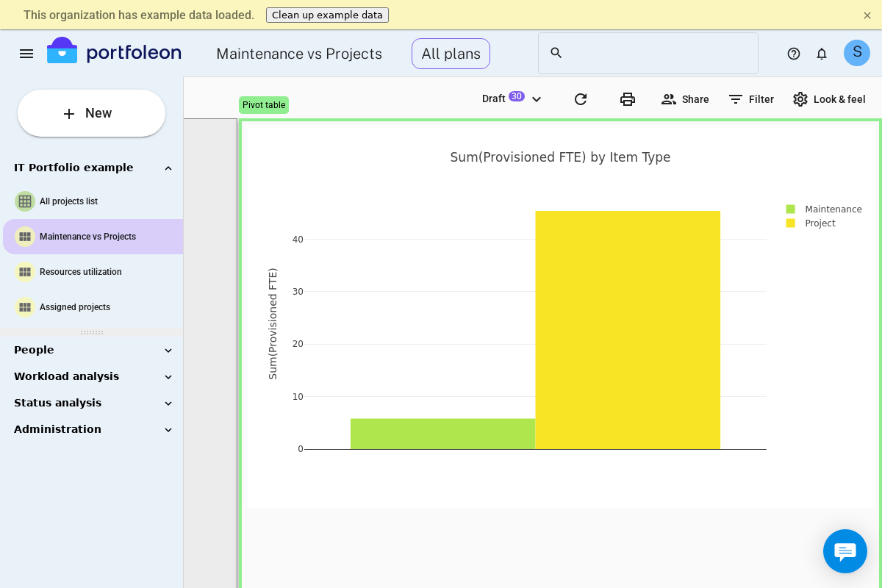Click the yellow Project bar
Screen dimensions: 882x588
click(628, 330)
